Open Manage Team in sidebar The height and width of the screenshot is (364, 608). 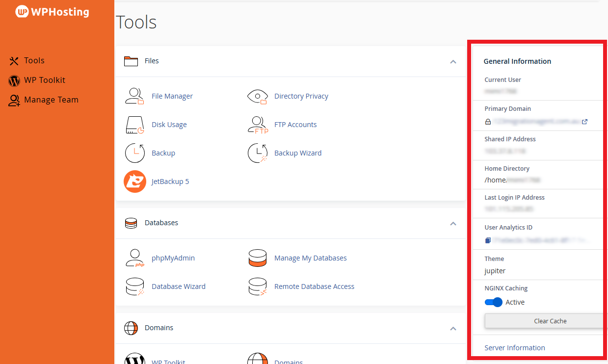(51, 100)
